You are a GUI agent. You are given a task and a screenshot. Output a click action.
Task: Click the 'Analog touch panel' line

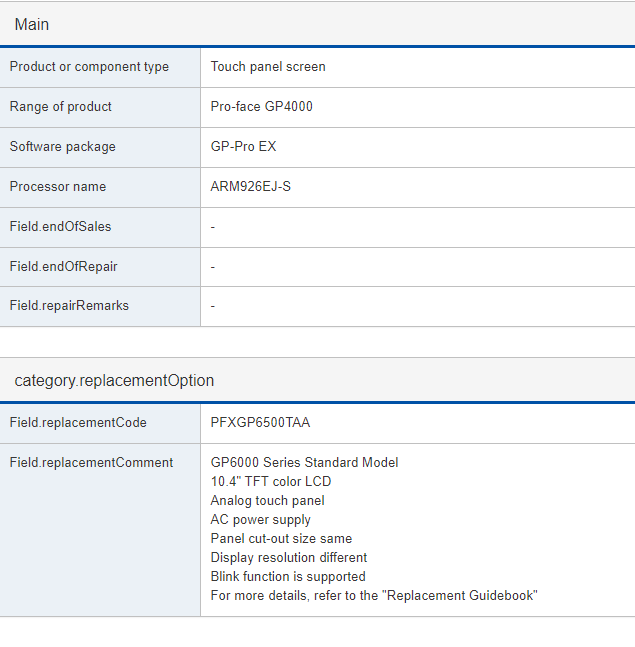pyautogui.click(x=267, y=501)
